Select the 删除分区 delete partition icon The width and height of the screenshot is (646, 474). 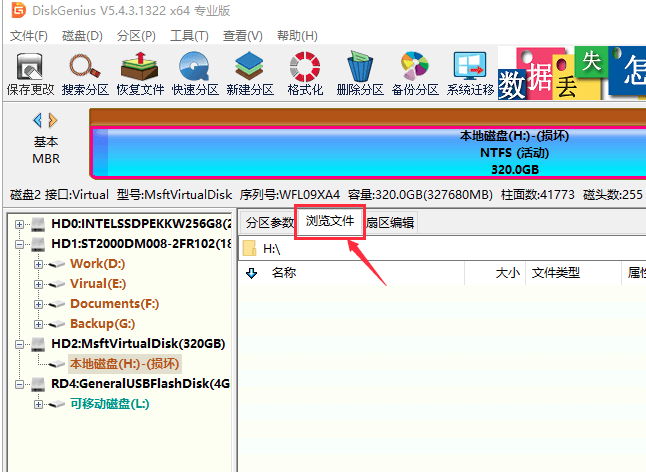tap(360, 73)
